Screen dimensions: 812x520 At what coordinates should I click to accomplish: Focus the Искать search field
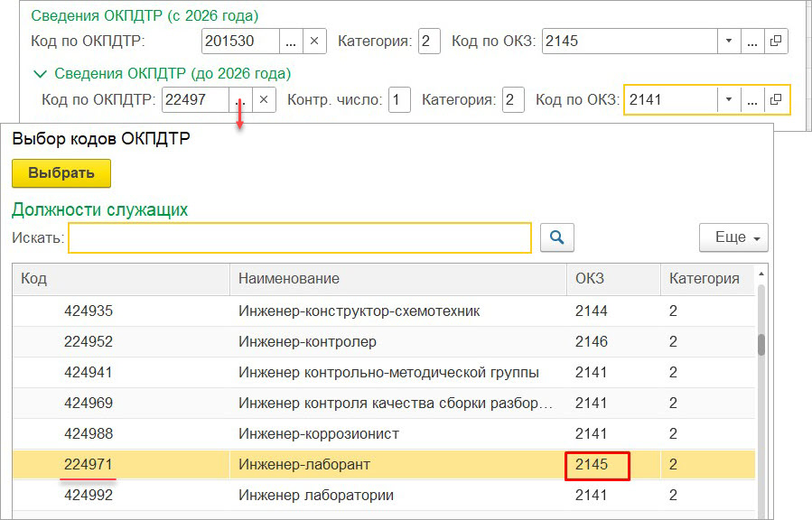click(x=299, y=237)
